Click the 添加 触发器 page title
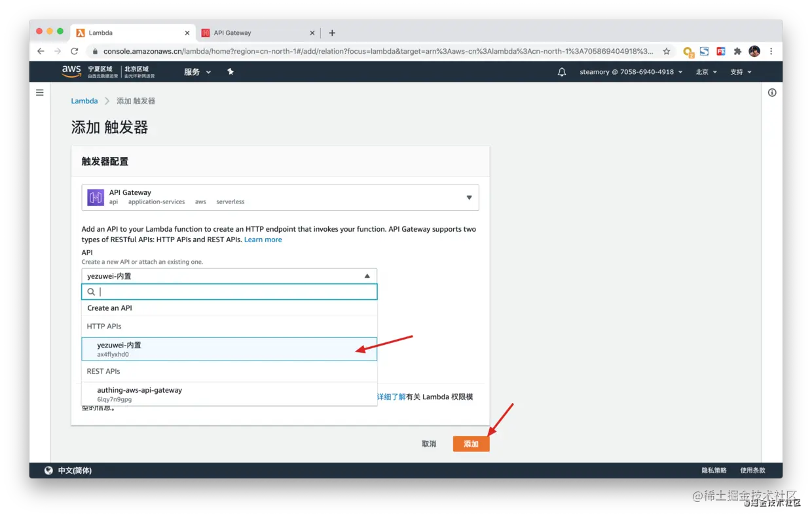 (109, 127)
